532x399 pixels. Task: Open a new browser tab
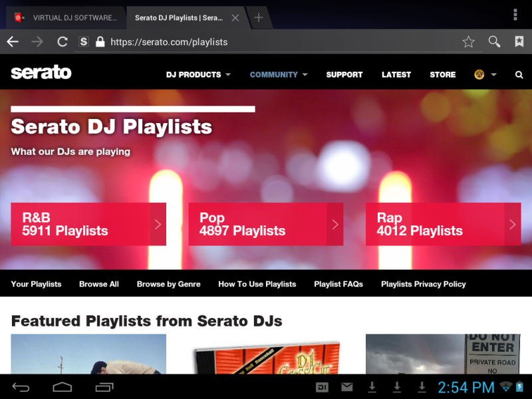click(259, 17)
